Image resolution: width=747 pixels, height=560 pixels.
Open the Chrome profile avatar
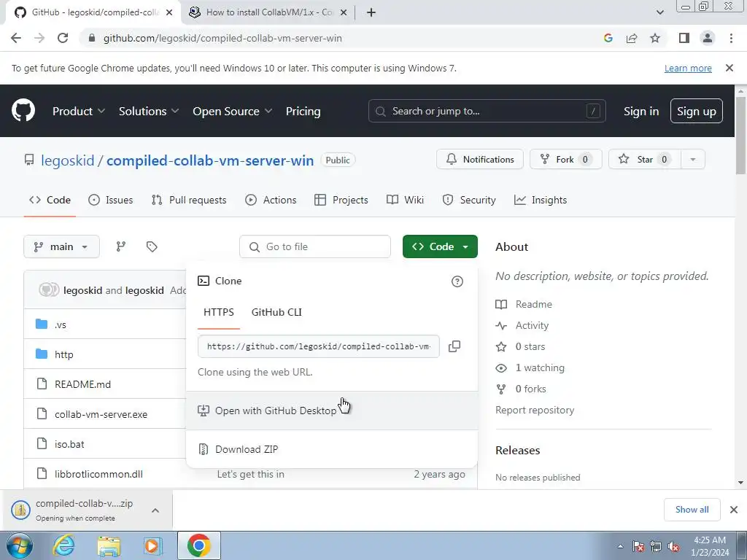[708, 38]
